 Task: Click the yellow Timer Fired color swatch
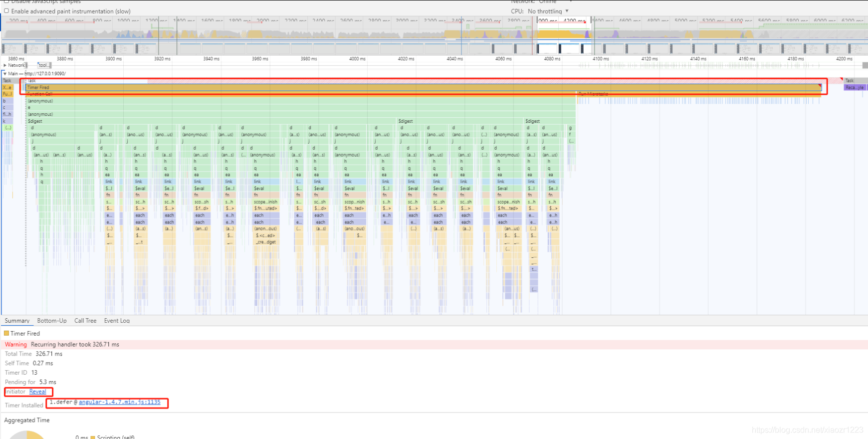click(x=6, y=333)
